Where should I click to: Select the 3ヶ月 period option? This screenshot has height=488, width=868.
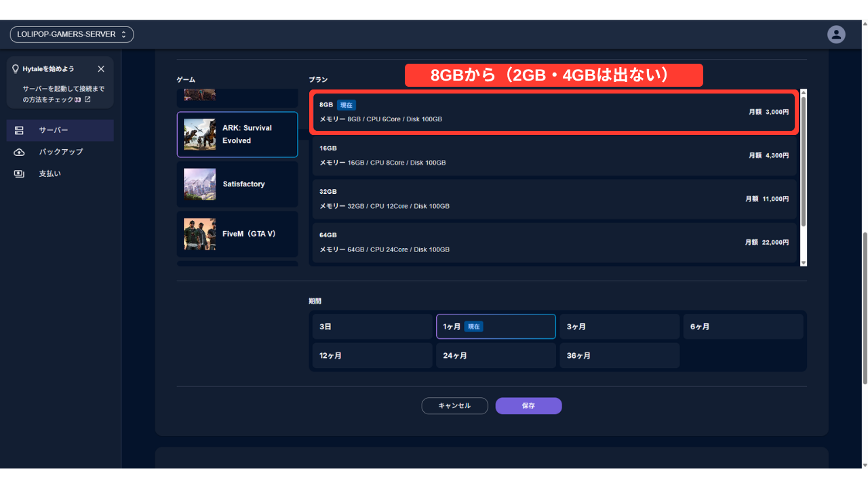click(620, 327)
